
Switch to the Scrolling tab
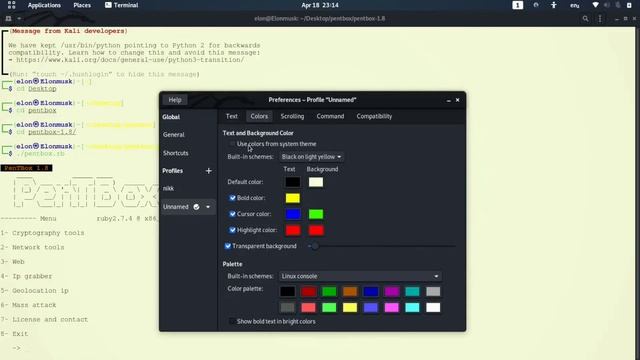[292, 116]
